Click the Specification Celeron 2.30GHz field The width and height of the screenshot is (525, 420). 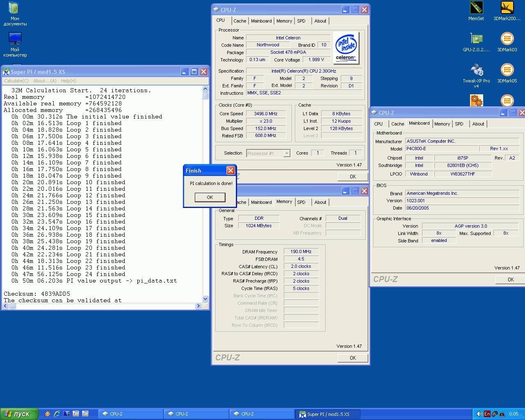(x=304, y=71)
